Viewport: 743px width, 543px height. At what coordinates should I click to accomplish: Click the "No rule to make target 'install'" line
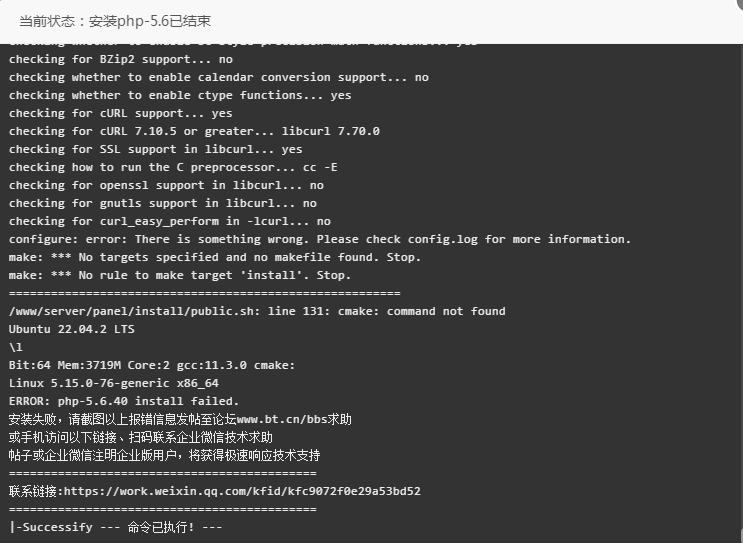(180, 275)
